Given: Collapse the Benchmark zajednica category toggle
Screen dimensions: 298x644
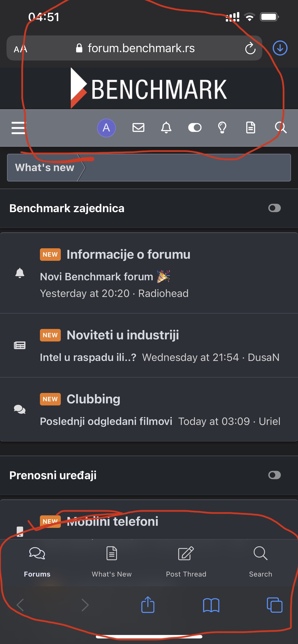Looking at the screenshot, I should point(275,208).
